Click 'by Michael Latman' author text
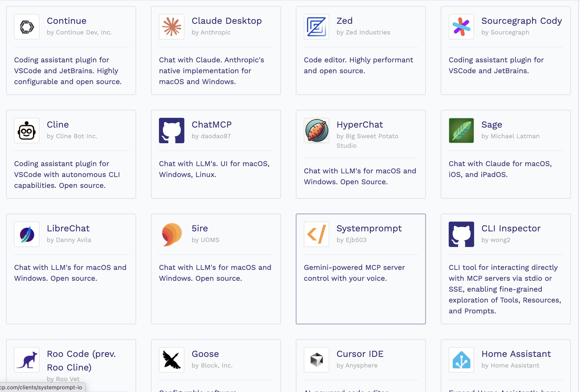 (510, 136)
